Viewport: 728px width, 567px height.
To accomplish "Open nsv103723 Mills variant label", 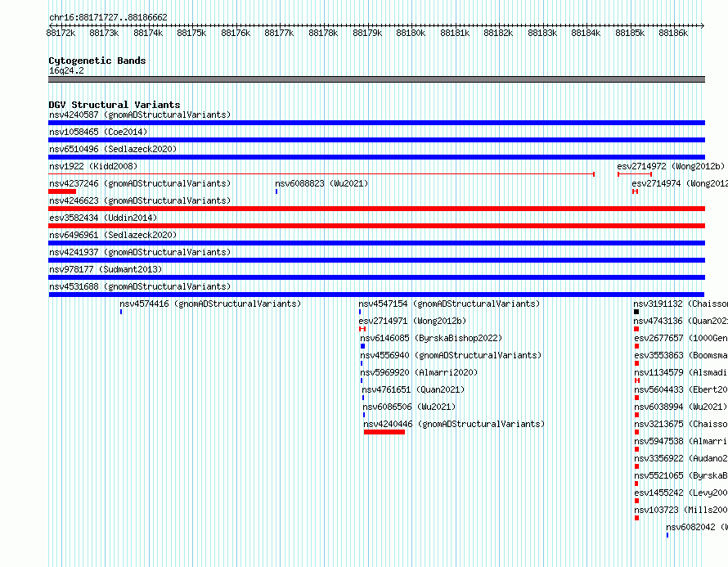I will pos(681,510).
